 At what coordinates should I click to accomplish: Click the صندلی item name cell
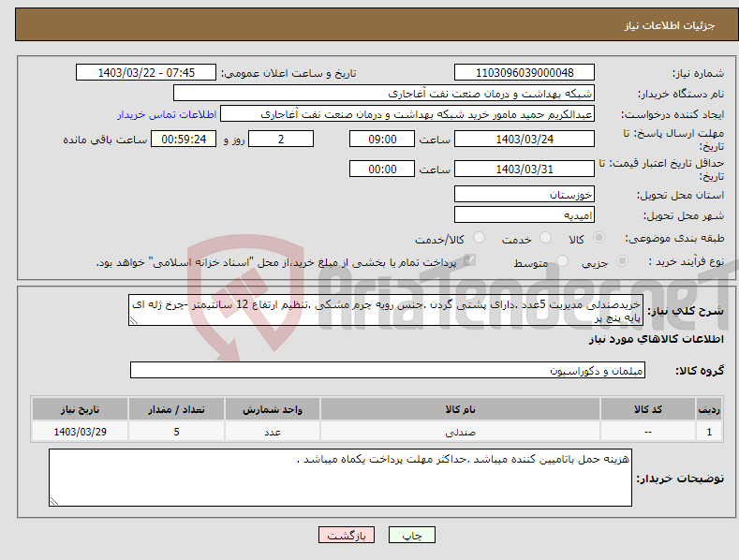(460, 432)
